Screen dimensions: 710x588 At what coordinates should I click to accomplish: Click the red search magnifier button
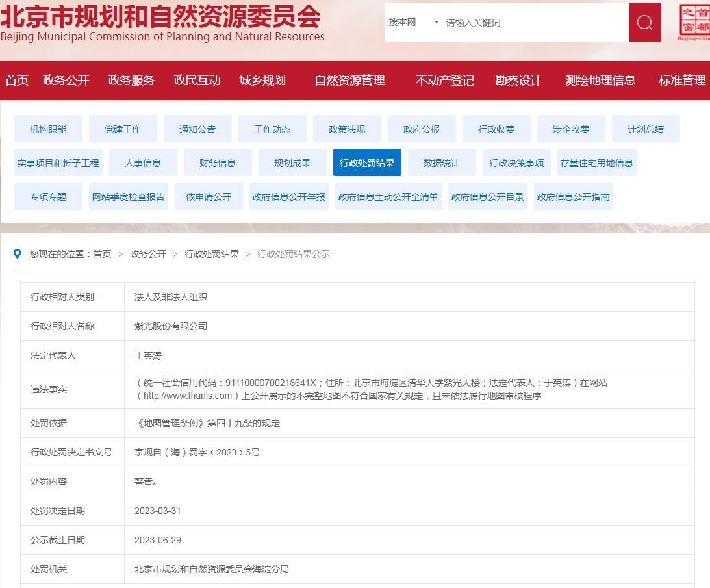click(x=644, y=23)
